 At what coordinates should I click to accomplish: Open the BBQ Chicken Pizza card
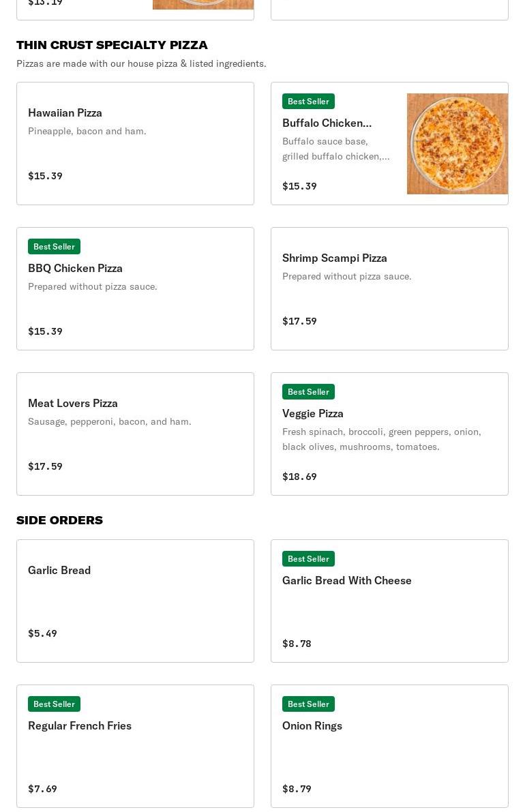tap(135, 288)
